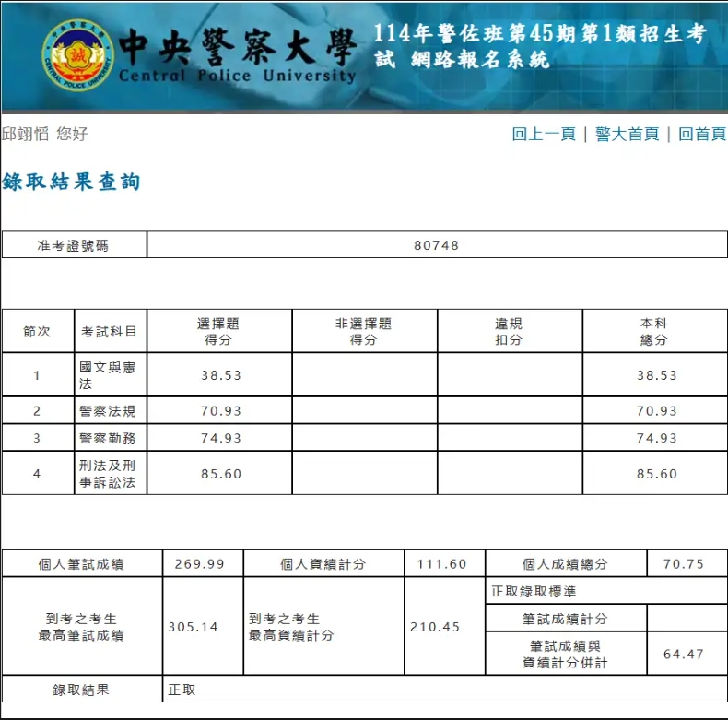The width and height of the screenshot is (728, 720).
Task: Select the 210.45 highest merit score
Action: coord(435,627)
